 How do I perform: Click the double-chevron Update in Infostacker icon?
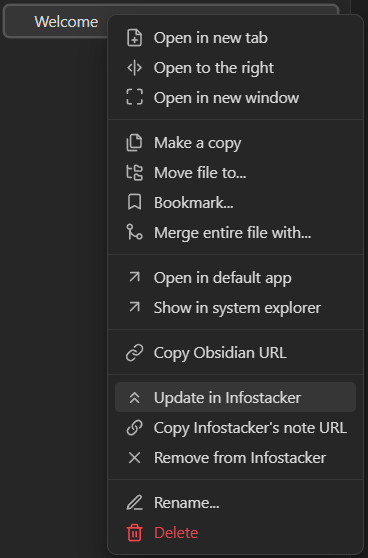(x=135, y=398)
